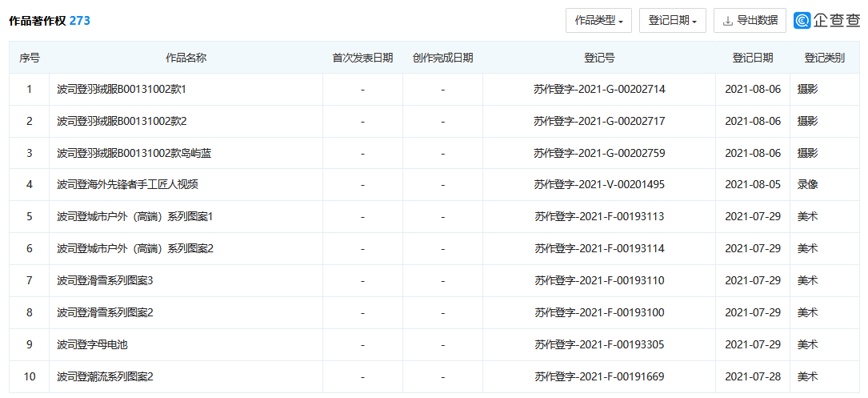
Task: Click date 2021-08-06 in row 3
Action: 753,153
